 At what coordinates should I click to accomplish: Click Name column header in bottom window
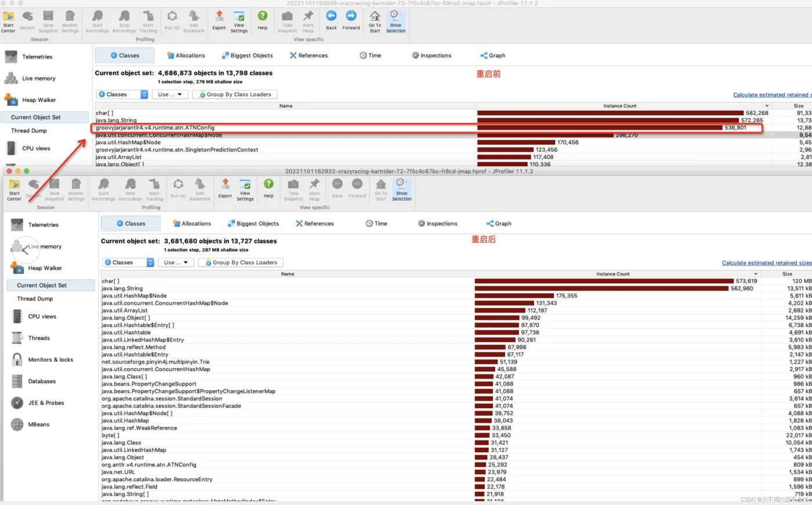pos(288,274)
